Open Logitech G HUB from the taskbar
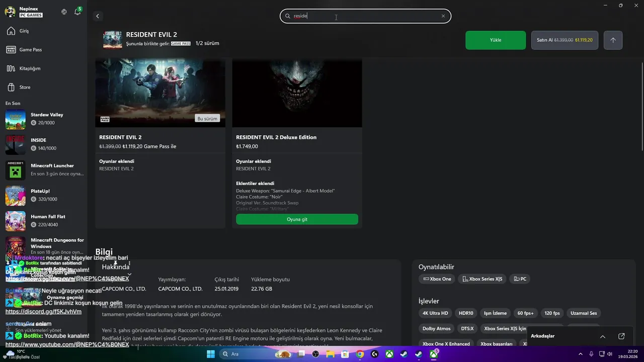The image size is (644, 362). (x=375, y=354)
